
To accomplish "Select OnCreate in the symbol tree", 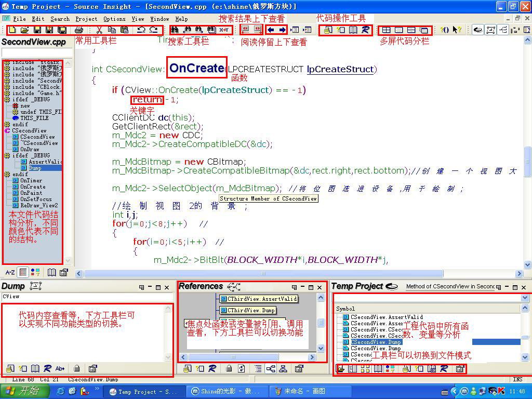I will (x=33, y=187).
